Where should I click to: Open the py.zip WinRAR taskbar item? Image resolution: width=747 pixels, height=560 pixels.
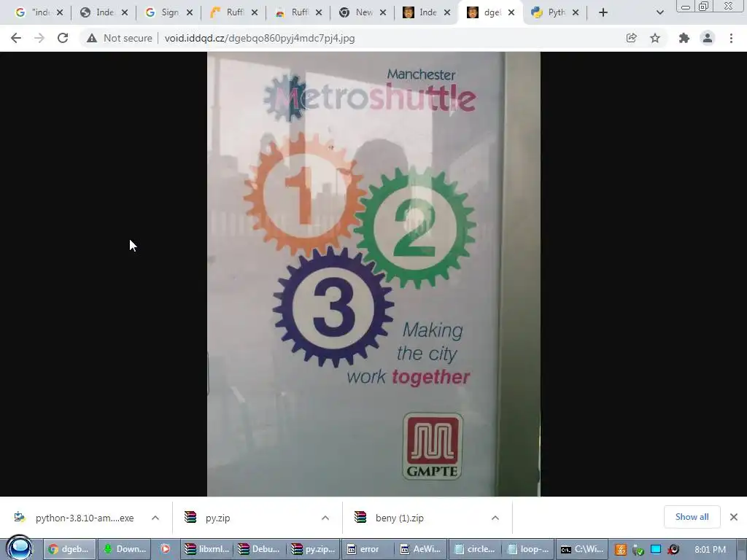(x=314, y=549)
